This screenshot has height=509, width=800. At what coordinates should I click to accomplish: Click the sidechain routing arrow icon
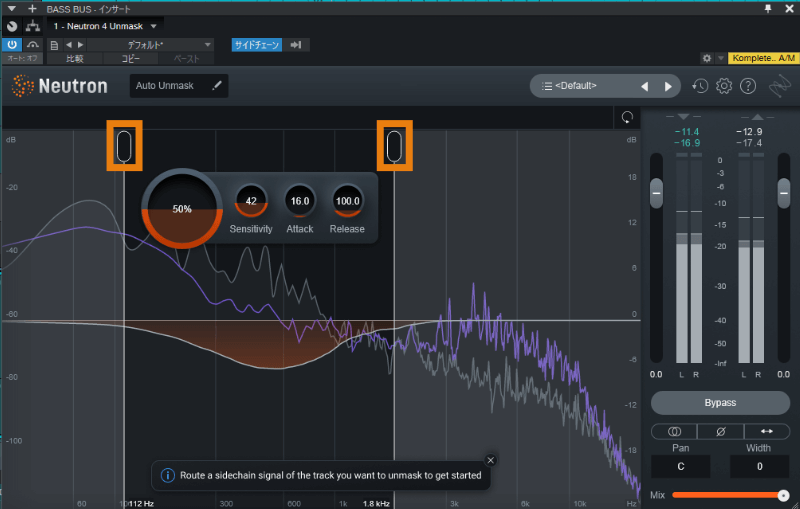[296, 45]
